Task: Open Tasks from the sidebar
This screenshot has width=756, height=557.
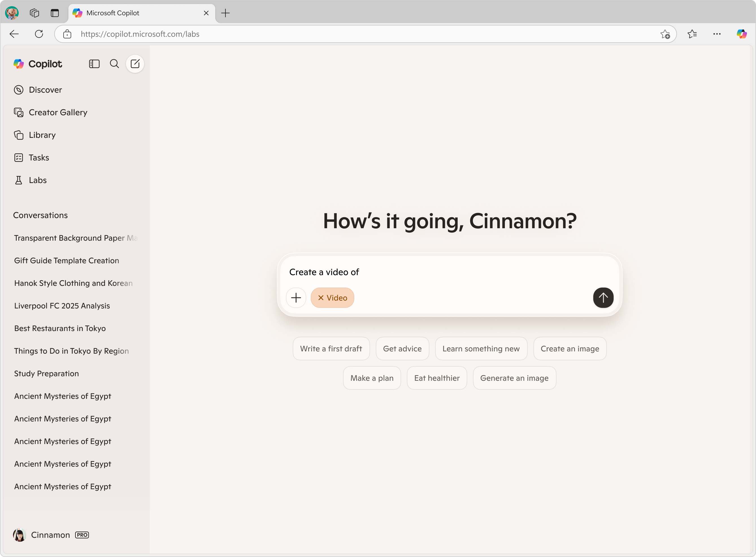Action: pyautogui.click(x=39, y=157)
